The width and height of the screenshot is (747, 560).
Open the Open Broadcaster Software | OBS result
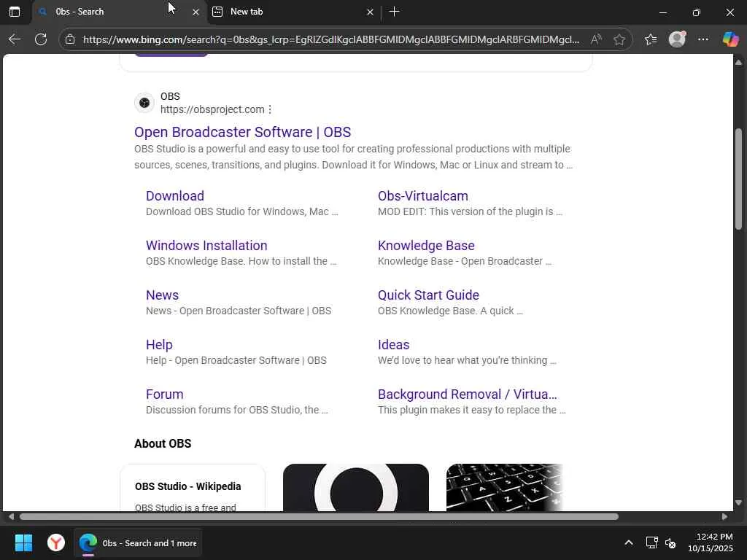click(x=242, y=132)
